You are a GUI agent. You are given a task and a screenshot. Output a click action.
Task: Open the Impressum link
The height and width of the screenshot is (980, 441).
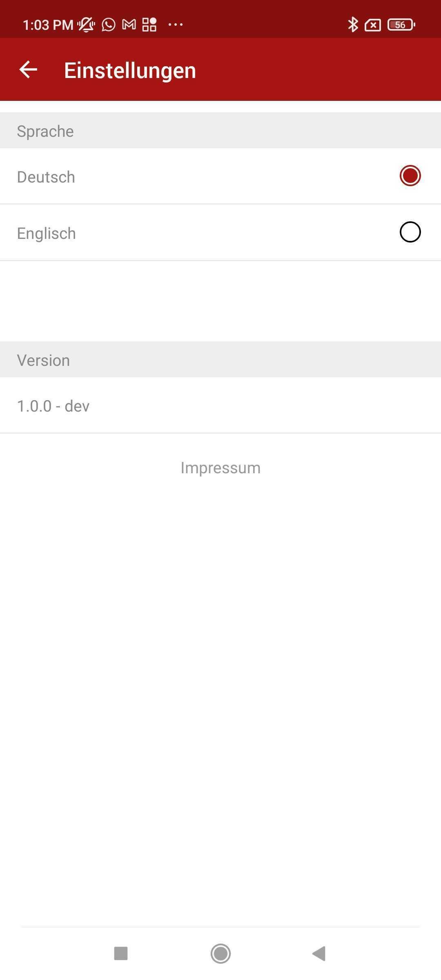coord(220,468)
